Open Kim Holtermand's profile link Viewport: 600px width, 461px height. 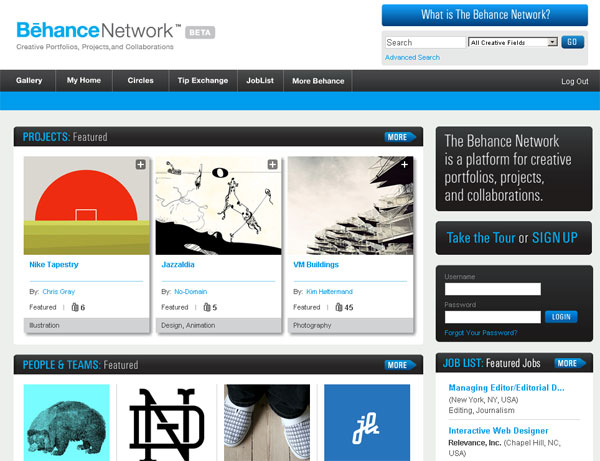pos(329,292)
